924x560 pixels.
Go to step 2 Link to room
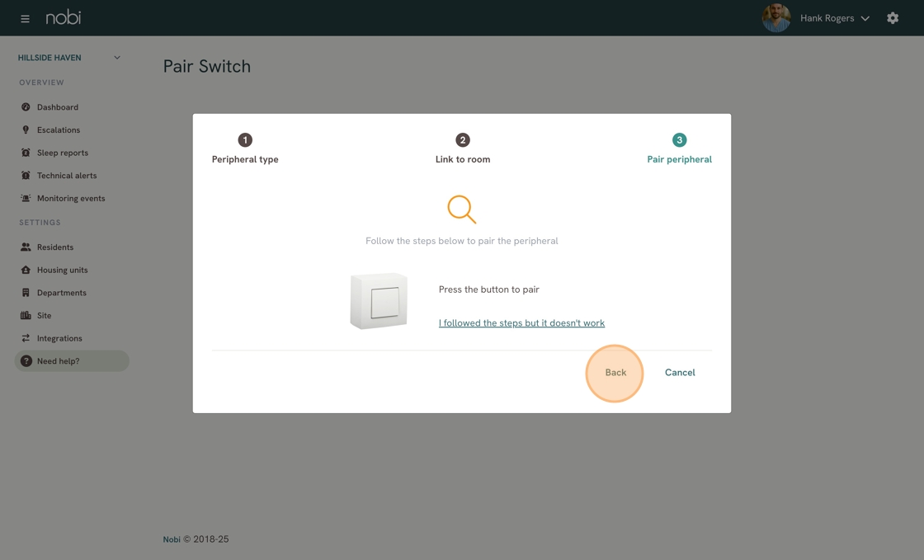[x=463, y=140]
